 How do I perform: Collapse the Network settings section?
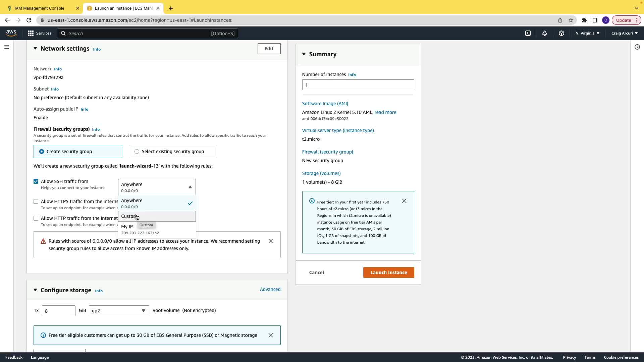[x=35, y=49]
